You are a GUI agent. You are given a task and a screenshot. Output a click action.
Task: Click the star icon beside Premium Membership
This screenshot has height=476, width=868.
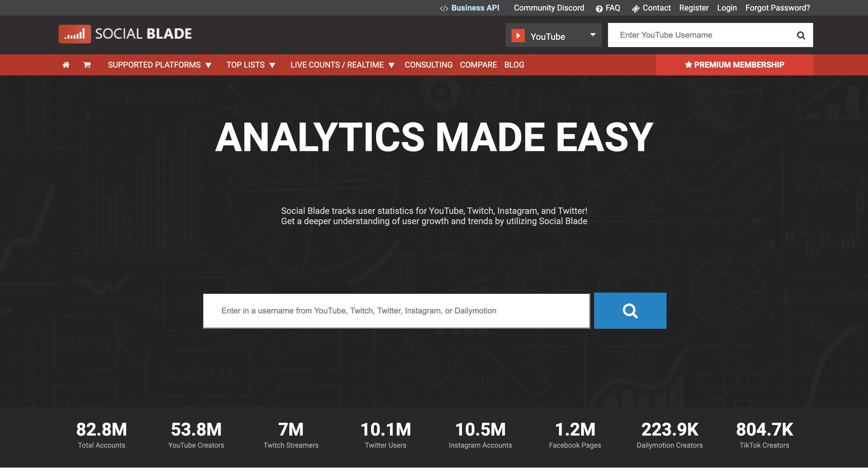click(688, 65)
